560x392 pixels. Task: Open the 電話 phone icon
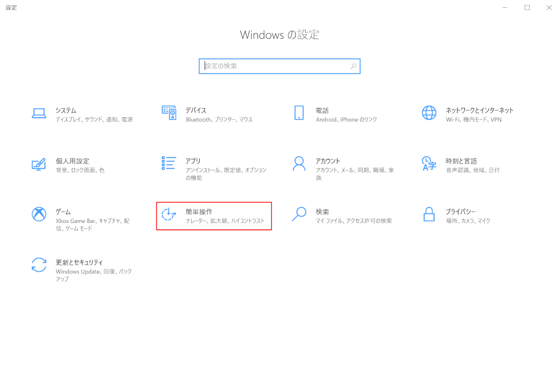pos(299,113)
